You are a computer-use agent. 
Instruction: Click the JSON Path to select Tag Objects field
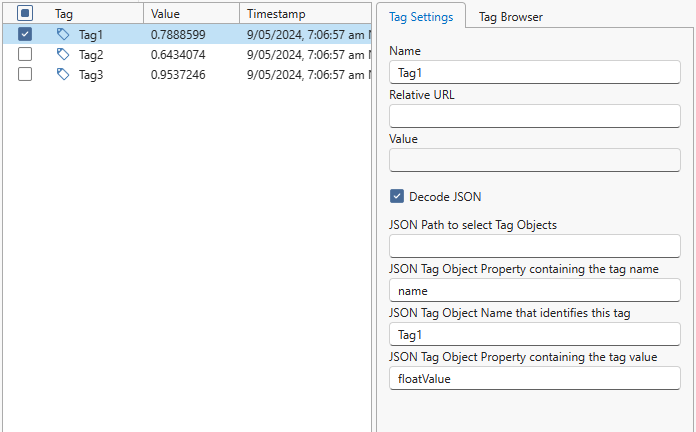pyautogui.click(x=534, y=246)
